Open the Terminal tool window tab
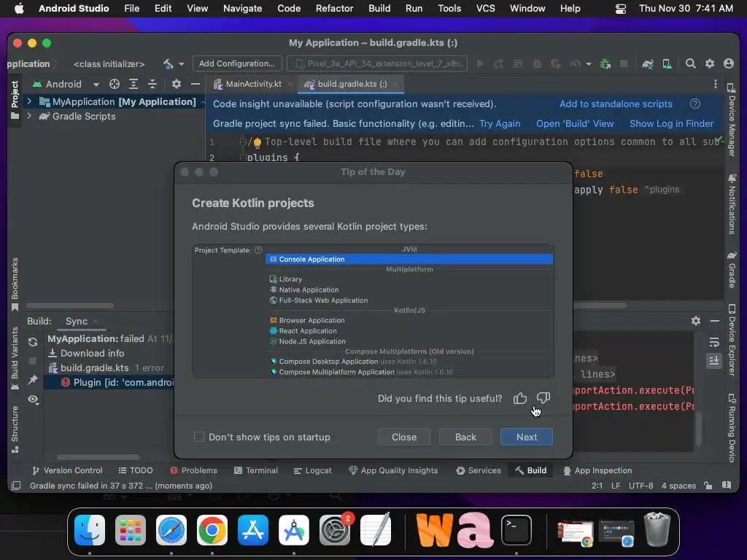 (x=256, y=470)
